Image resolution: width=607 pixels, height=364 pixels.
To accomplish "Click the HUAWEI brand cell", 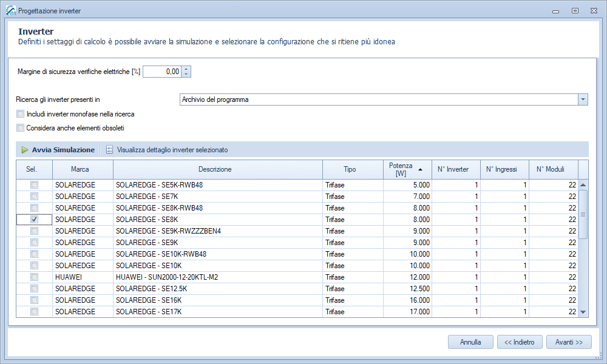I will (83, 277).
